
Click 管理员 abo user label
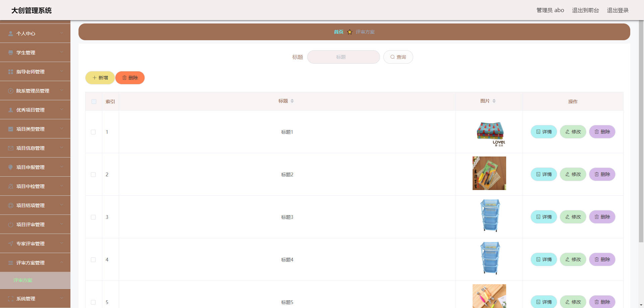[x=550, y=10]
